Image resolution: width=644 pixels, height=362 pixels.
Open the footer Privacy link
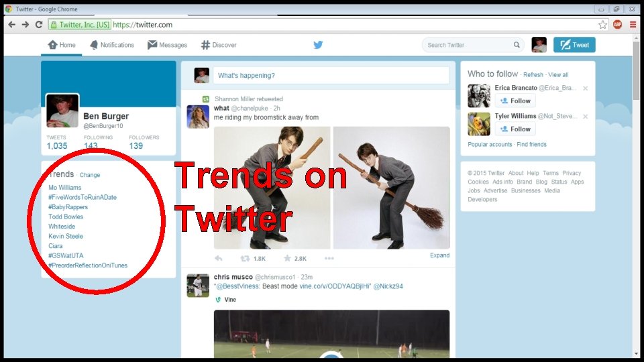click(572, 173)
